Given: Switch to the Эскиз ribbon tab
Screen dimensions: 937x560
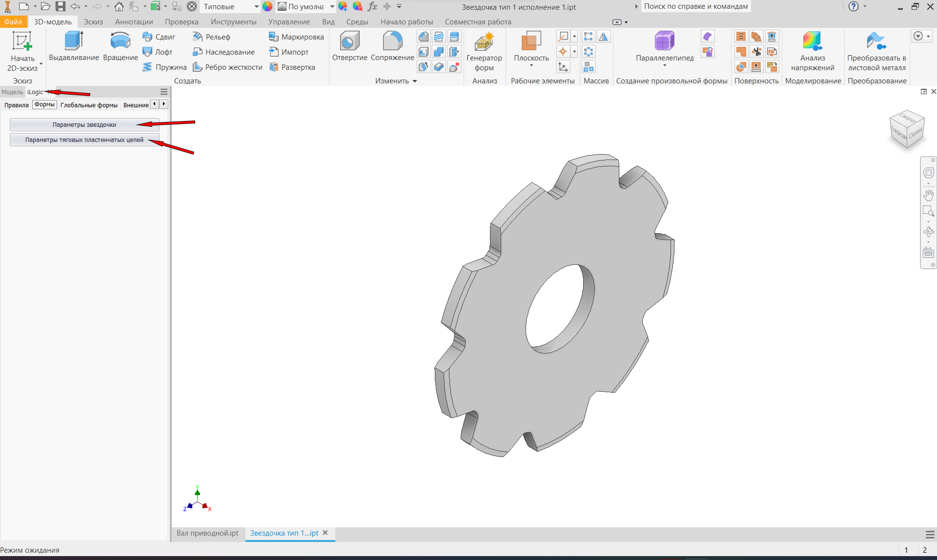Looking at the screenshot, I should coord(93,22).
